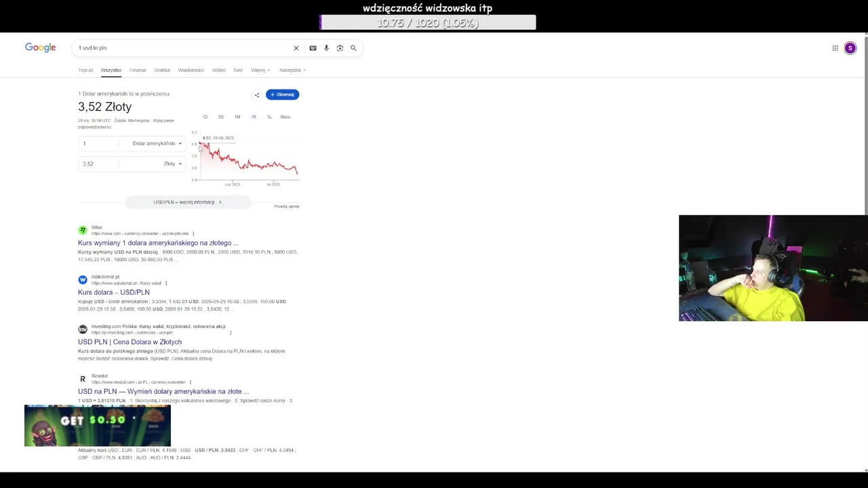The width and height of the screenshot is (868, 488).
Task: Open options menu for the Wise result
Action: point(193,234)
